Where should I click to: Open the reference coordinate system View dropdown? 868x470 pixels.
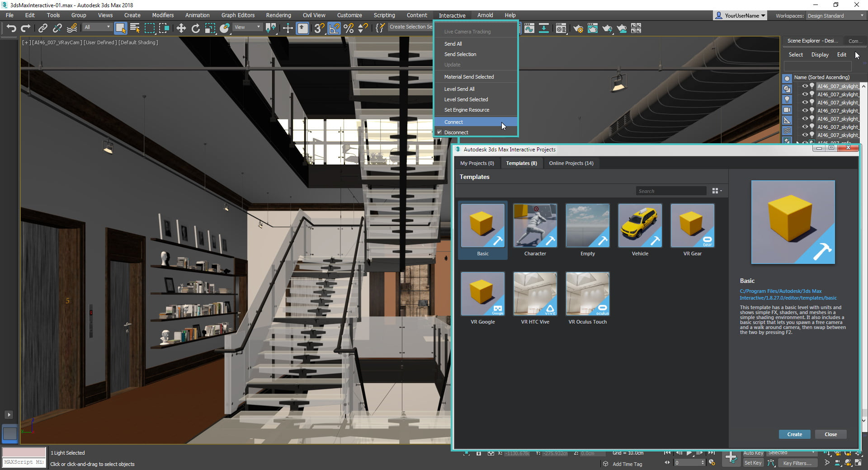(x=247, y=27)
